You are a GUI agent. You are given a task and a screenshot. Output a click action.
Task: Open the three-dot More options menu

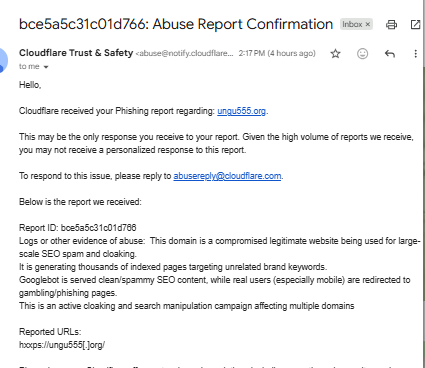click(415, 54)
